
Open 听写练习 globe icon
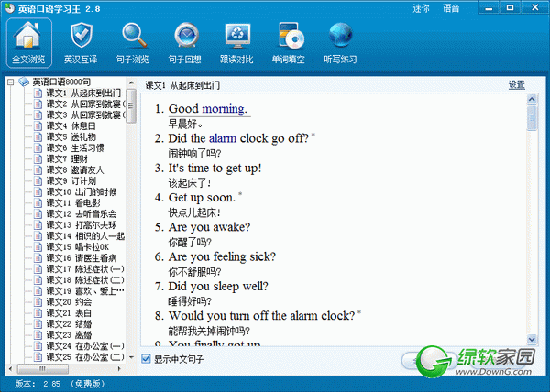click(341, 42)
